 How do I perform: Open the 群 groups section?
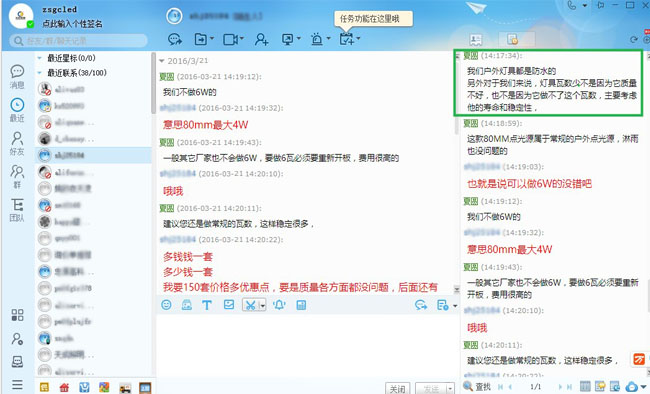pos(17,176)
